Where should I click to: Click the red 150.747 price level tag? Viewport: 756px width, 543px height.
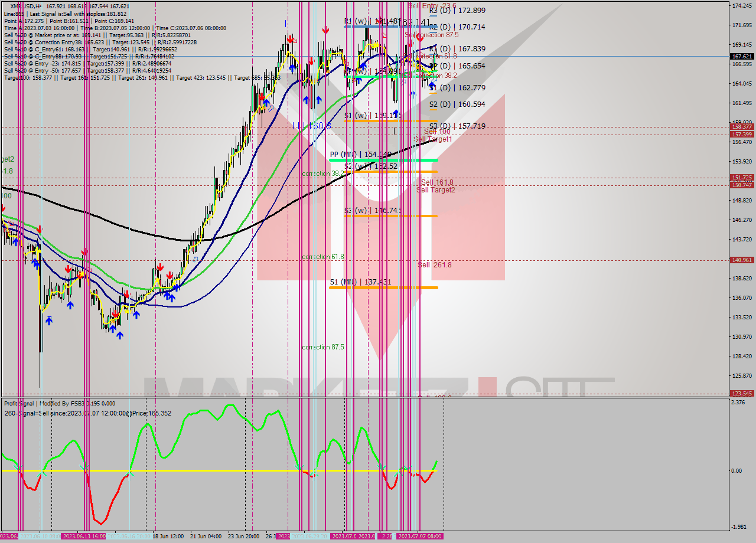(742, 185)
